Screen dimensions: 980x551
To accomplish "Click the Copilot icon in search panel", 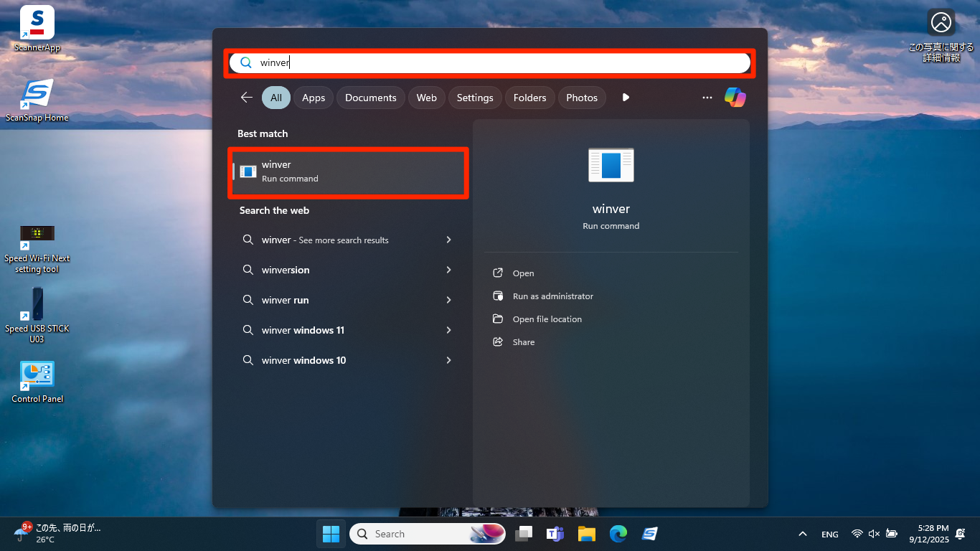I will pyautogui.click(x=735, y=98).
